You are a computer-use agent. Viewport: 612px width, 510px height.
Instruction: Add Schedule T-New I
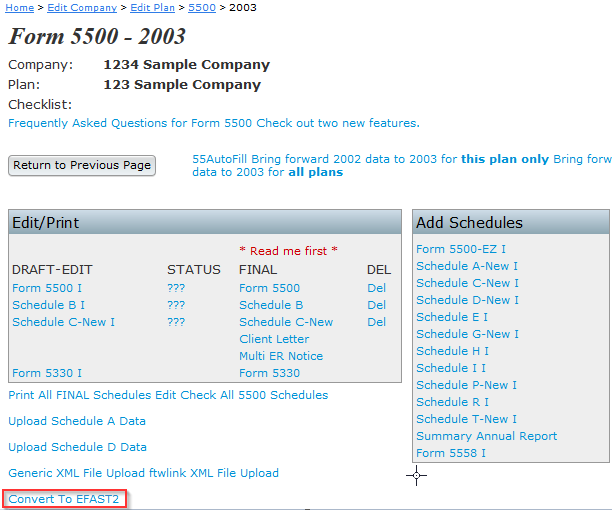(x=466, y=419)
